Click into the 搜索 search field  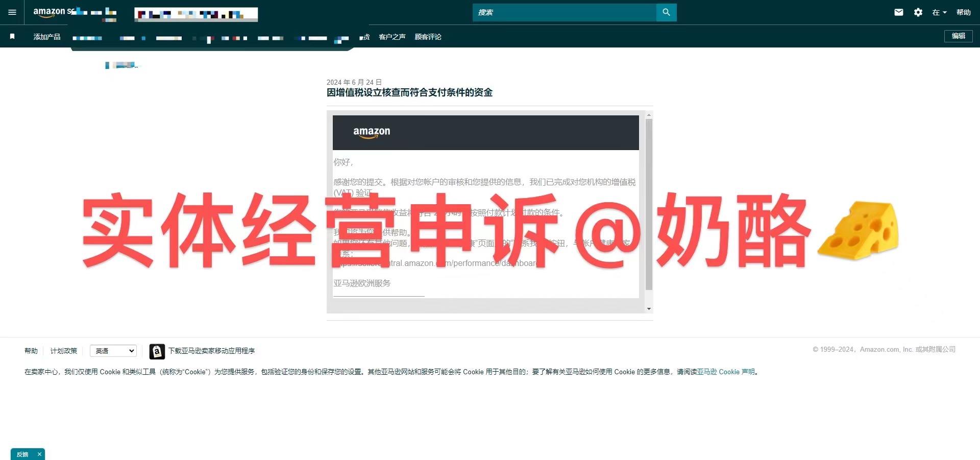tap(564, 12)
